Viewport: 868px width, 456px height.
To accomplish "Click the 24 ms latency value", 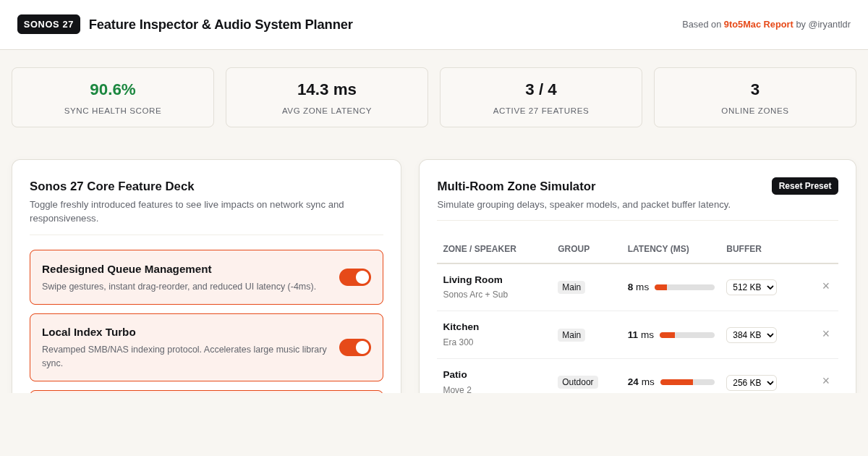I will pyautogui.click(x=641, y=382).
